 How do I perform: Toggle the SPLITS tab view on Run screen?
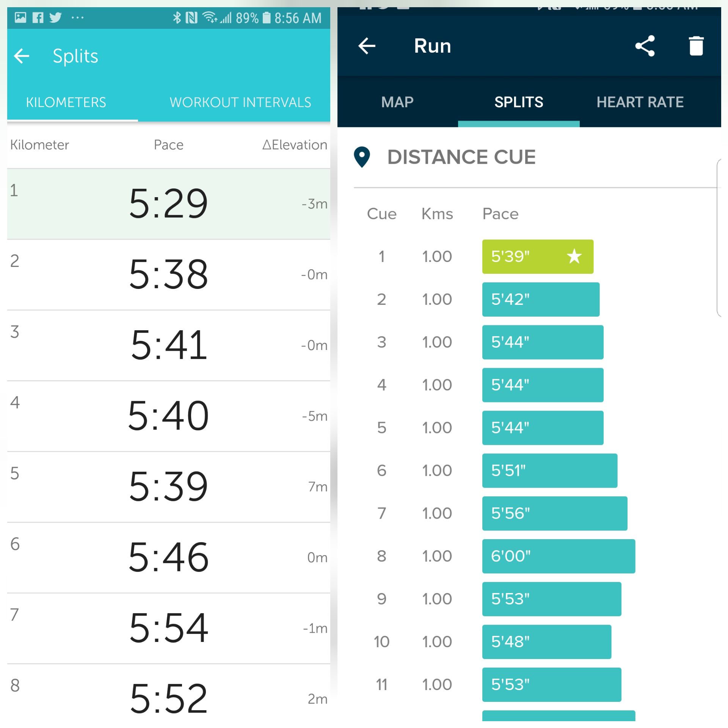pyautogui.click(x=519, y=101)
